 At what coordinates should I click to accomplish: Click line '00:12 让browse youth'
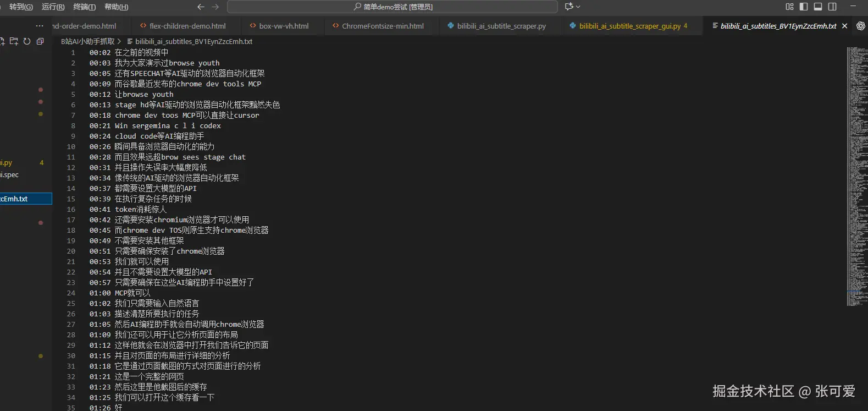[131, 94]
